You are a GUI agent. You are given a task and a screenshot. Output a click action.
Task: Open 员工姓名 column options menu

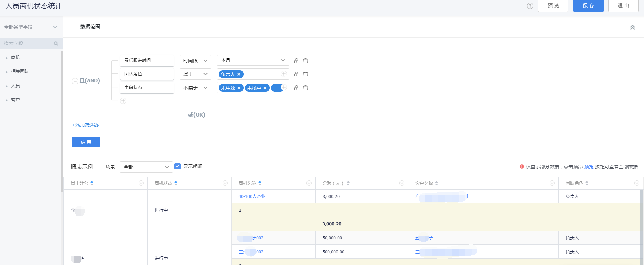click(141, 183)
